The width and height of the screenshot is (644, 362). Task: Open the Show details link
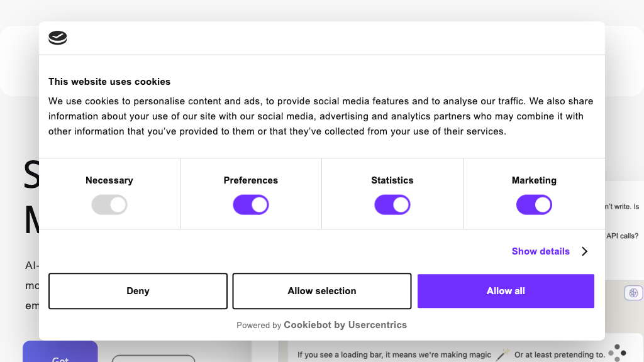tap(540, 251)
